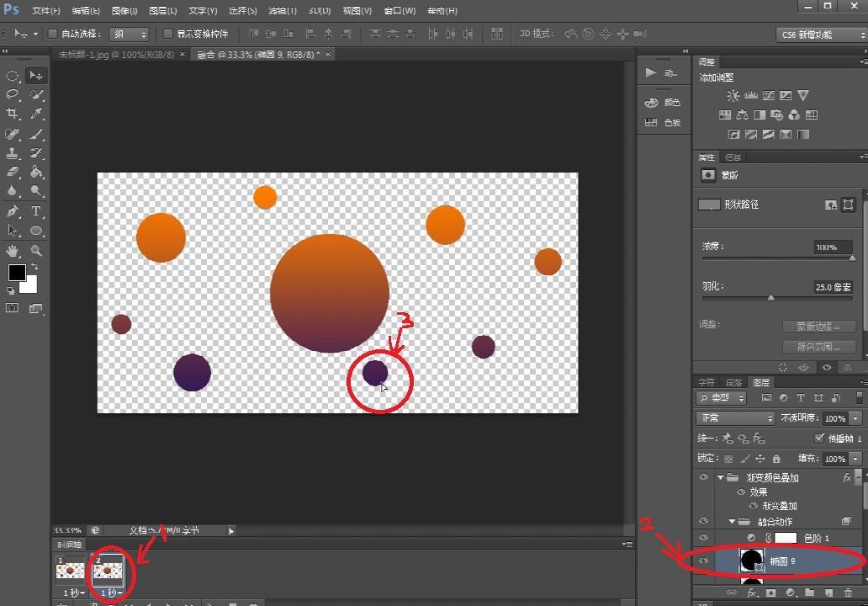Collapse the 渐变颜色叠加 layer group
Image resolution: width=868 pixels, height=606 pixels.
click(x=721, y=477)
